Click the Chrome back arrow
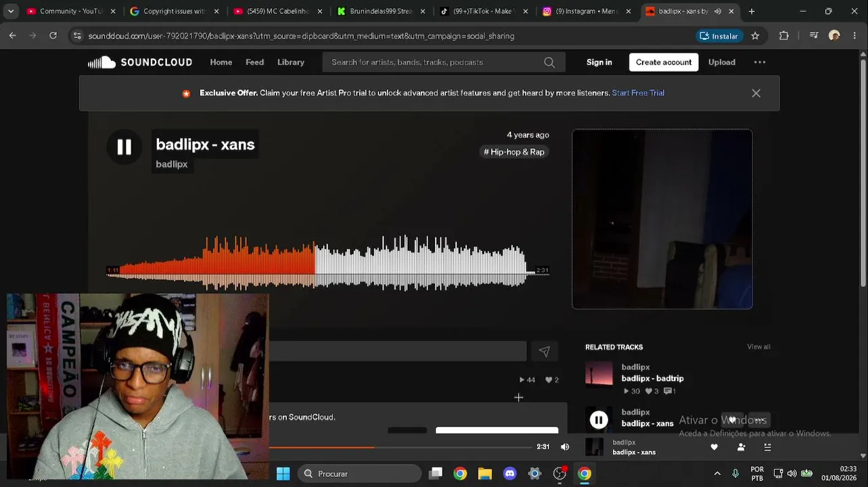 click(12, 36)
